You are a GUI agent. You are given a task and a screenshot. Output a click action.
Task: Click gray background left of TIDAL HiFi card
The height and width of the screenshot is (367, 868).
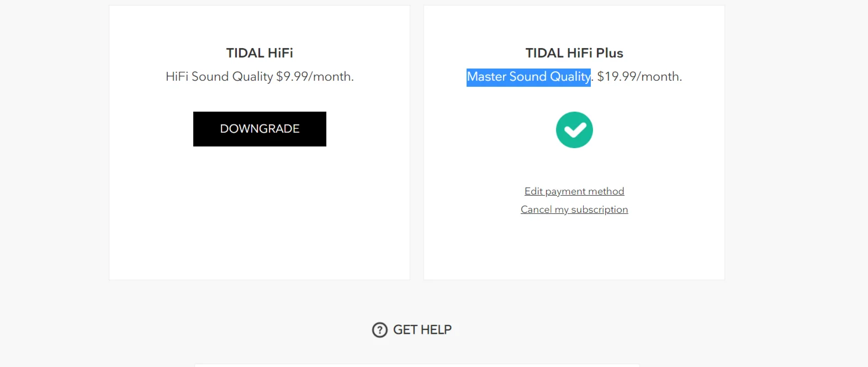(x=54, y=143)
